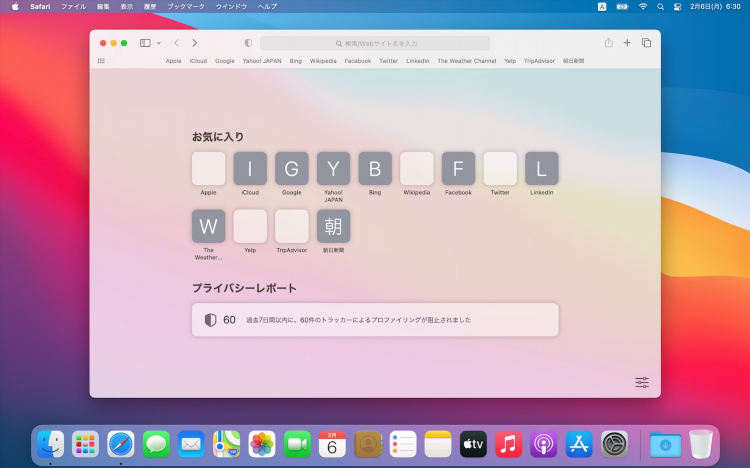Show the tab overview
The height and width of the screenshot is (468, 750).
pyautogui.click(x=646, y=43)
